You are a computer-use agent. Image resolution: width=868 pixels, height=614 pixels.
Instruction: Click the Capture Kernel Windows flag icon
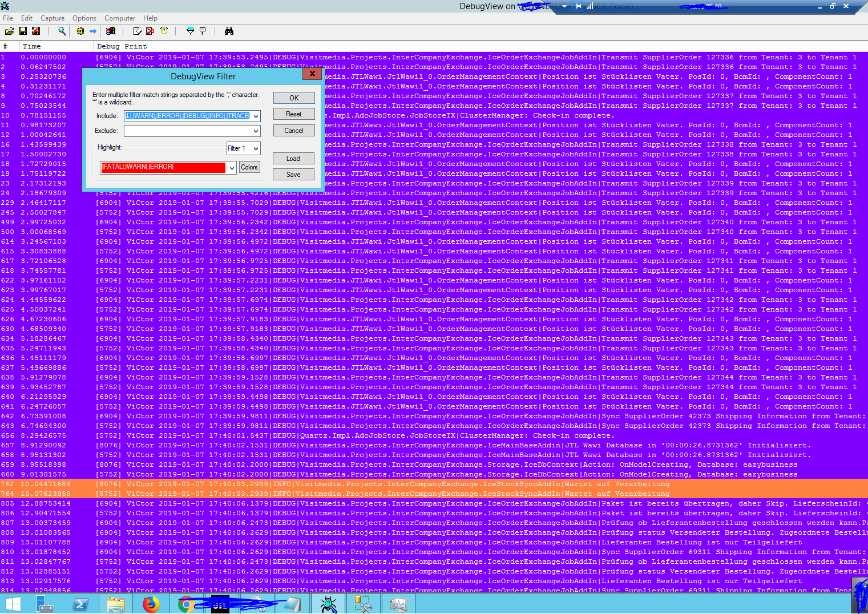pos(111,31)
